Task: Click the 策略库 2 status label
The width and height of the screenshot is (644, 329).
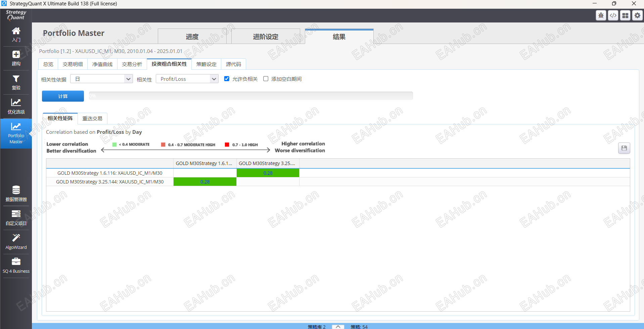Action: [x=317, y=327]
